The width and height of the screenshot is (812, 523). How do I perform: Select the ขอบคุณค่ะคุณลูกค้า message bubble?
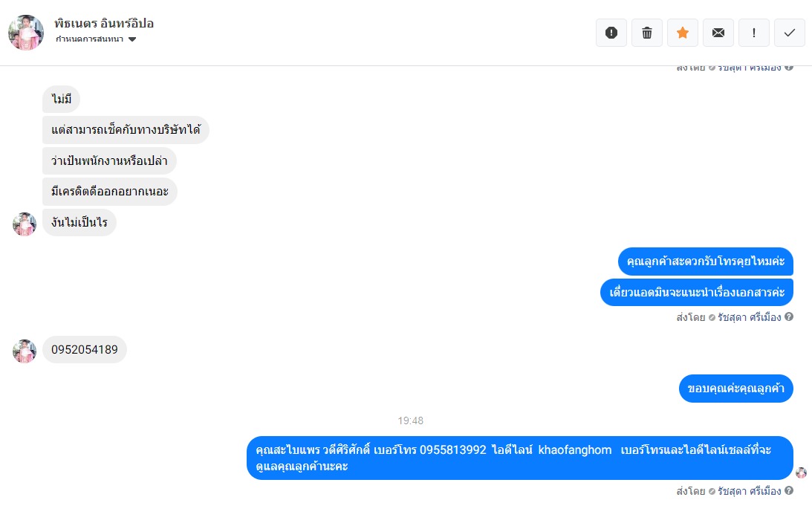(x=736, y=389)
